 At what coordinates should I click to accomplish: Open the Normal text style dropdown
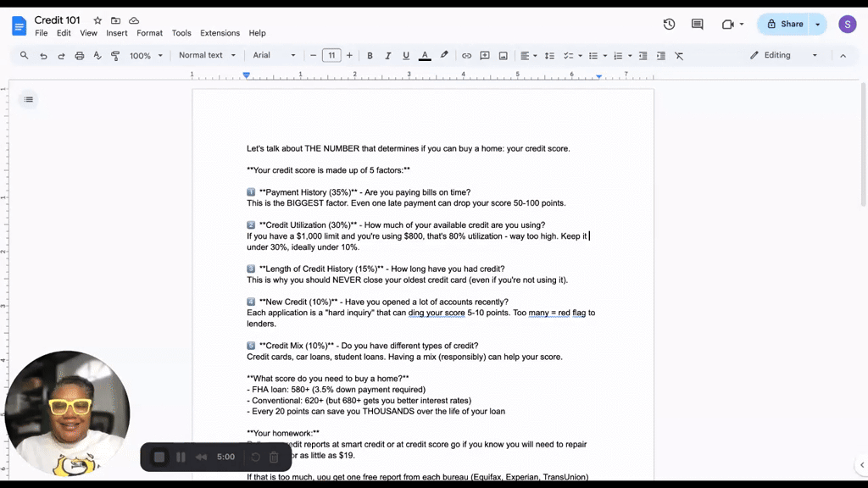(x=207, y=55)
